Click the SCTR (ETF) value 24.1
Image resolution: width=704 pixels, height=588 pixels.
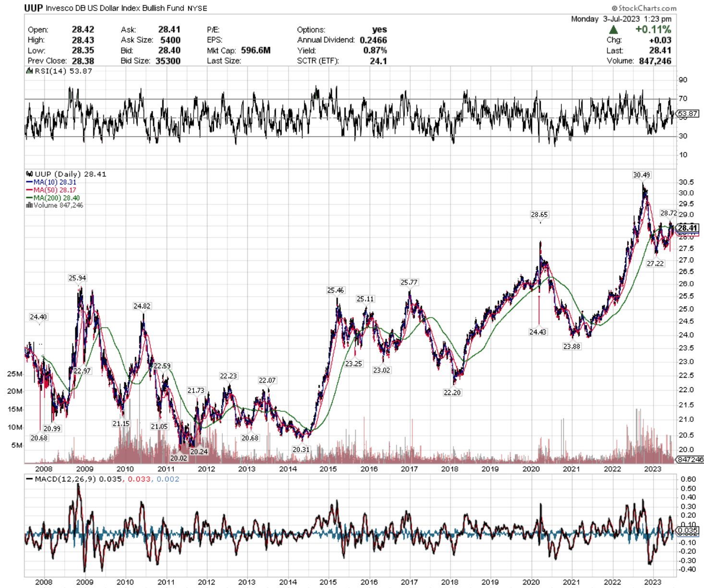coord(378,61)
